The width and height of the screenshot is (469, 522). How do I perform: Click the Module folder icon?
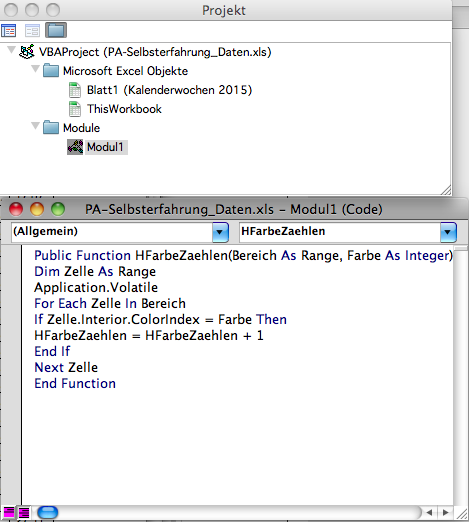tap(51, 128)
